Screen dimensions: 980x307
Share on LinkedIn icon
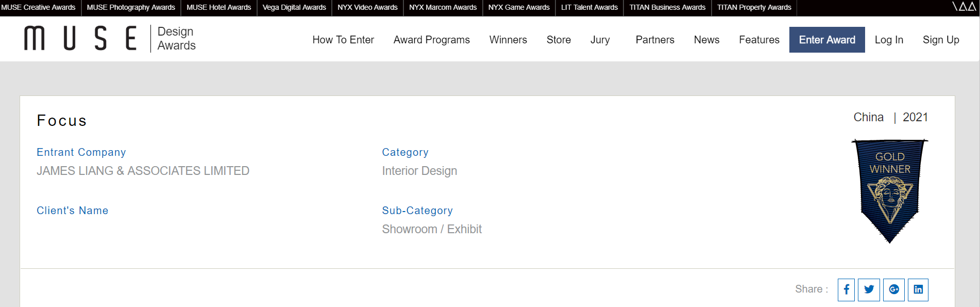[x=918, y=289]
